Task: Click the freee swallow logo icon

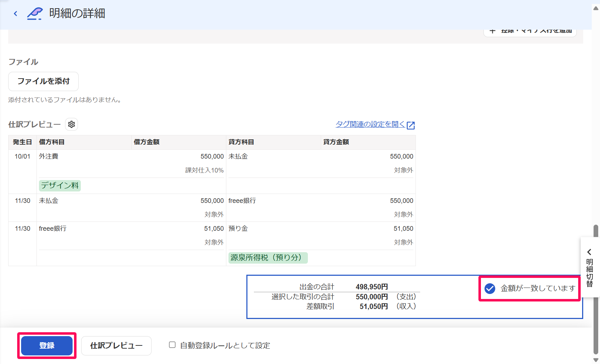Action: coord(35,14)
